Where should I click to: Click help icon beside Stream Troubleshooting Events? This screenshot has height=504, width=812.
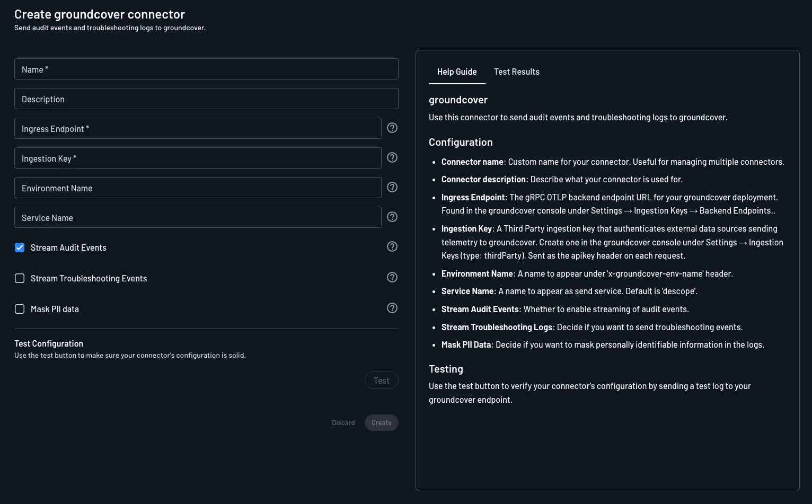click(392, 277)
